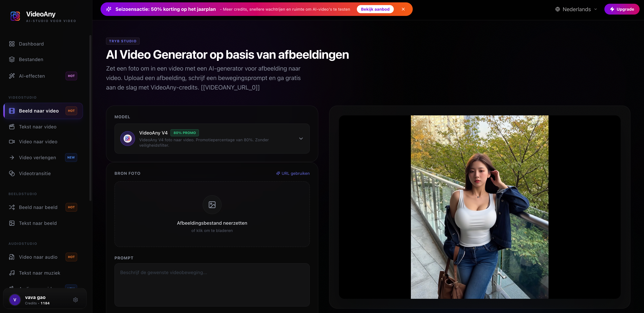Open account settings gear icon
The height and width of the screenshot is (313, 644).
tap(76, 300)
